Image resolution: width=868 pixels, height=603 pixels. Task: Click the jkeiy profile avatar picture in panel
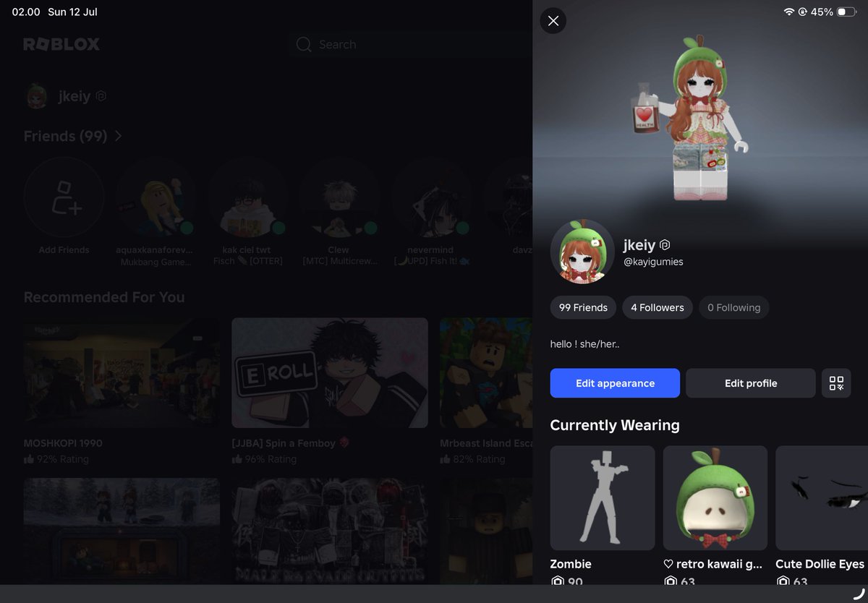582,252
